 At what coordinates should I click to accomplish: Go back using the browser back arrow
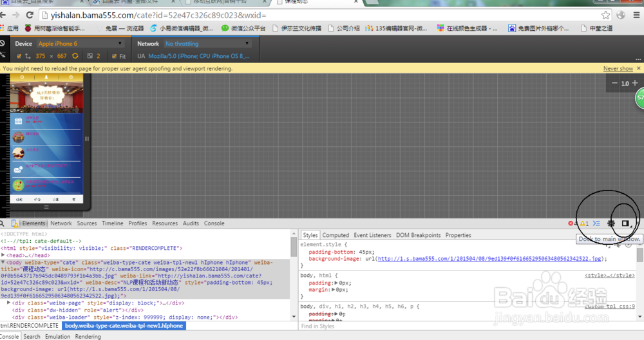click(3, 15)
